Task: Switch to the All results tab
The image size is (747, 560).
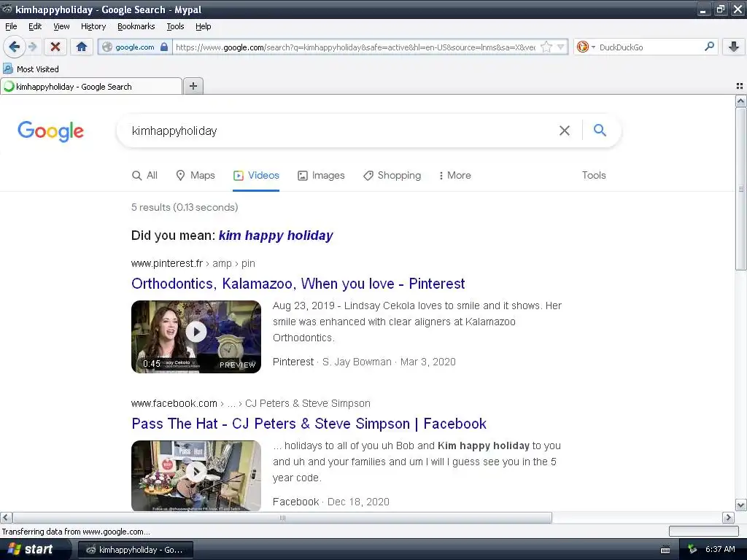Action: pyautogui.click(x=144, y=175)
